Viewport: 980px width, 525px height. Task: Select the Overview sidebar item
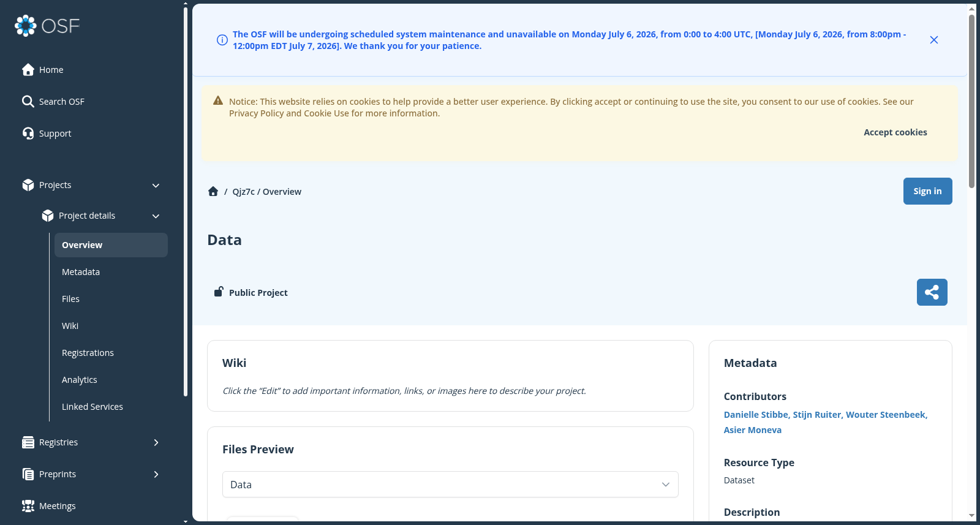pos(111,245)
